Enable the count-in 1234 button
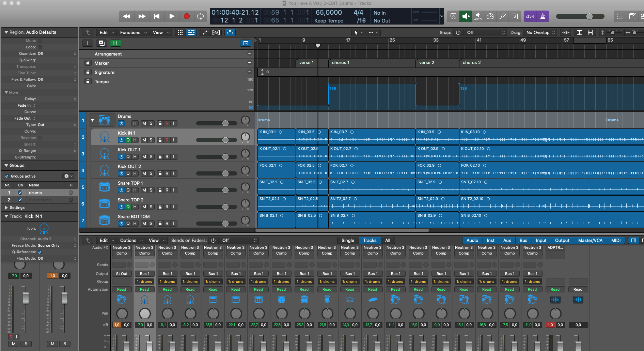 [x=530, y=16]
